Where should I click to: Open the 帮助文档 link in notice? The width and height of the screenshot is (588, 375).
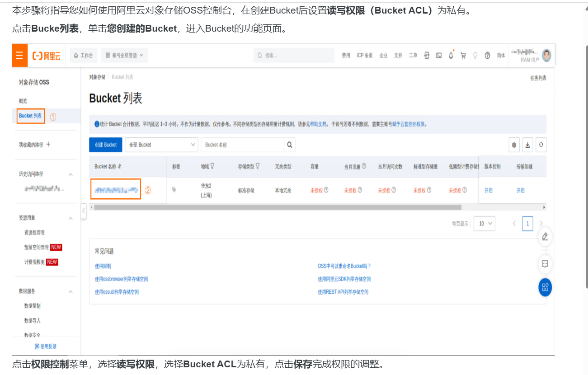coord(318,124)
